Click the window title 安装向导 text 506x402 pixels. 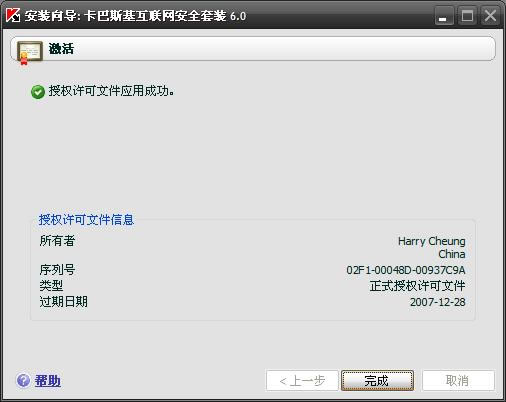click(x=51, y=16)
